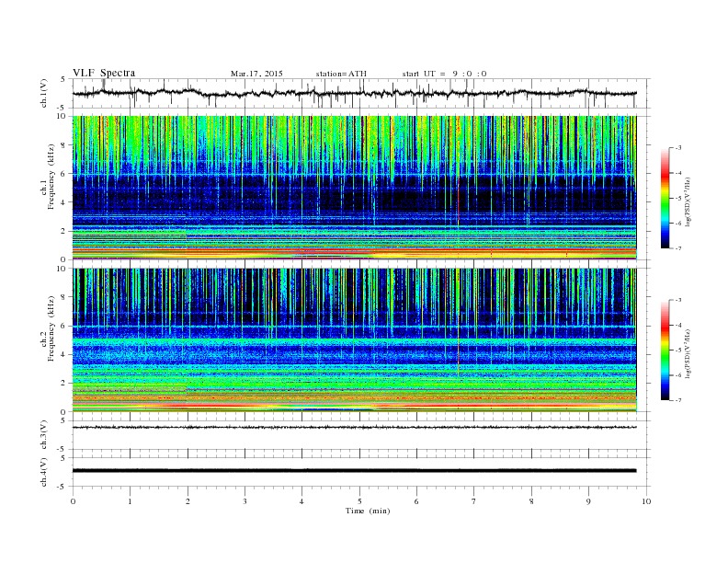
Task: Click the log(PSD) label of ch.2 colorbar
Action: [688, 353]
